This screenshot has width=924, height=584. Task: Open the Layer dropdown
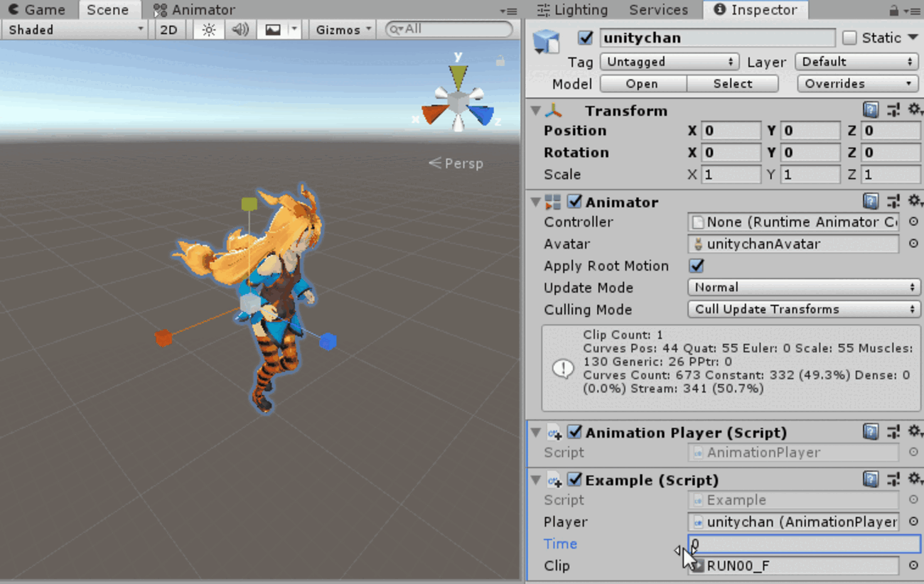pos(858,62)
